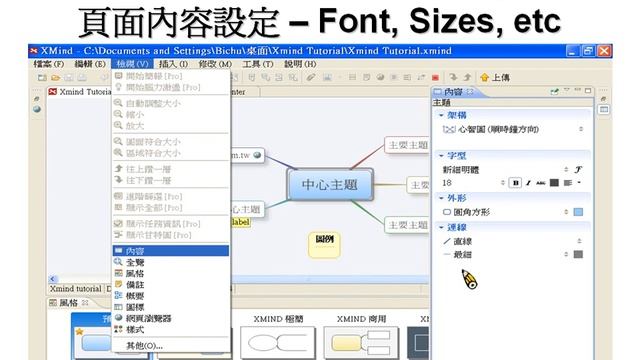Click the globe icon in left sidebar
The height and width of the screenshot is (360, 640).
37,109
